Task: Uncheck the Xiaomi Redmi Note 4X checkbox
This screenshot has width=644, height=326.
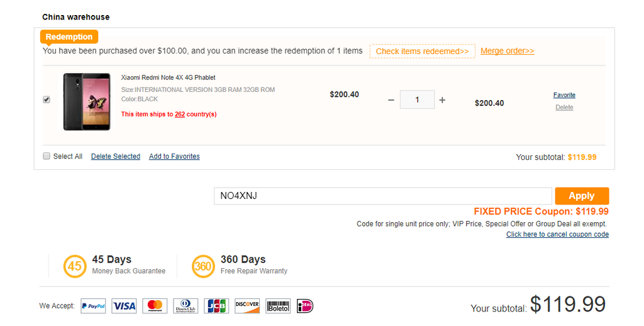Action: coord(47,99)
